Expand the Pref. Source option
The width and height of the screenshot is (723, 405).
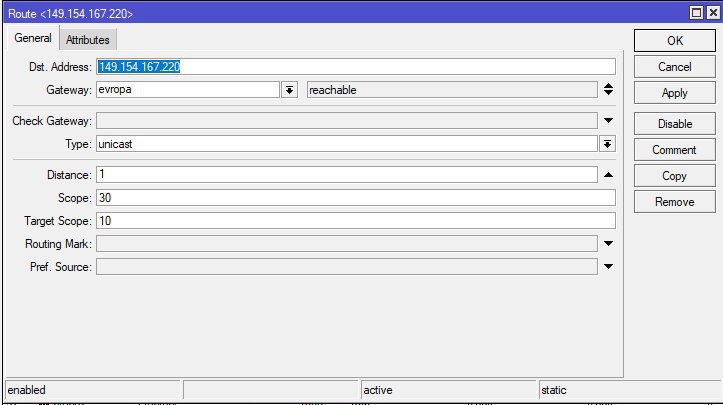608,267
